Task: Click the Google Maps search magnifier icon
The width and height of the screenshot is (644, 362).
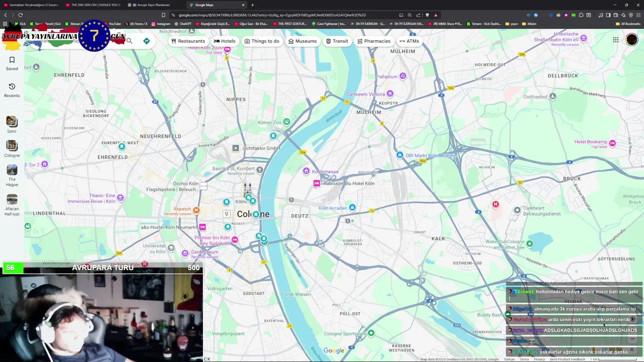Action: coord(129,41)
